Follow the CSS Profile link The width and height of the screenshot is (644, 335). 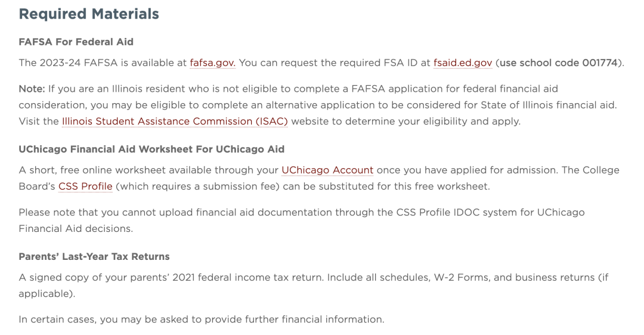pos(85,187)
